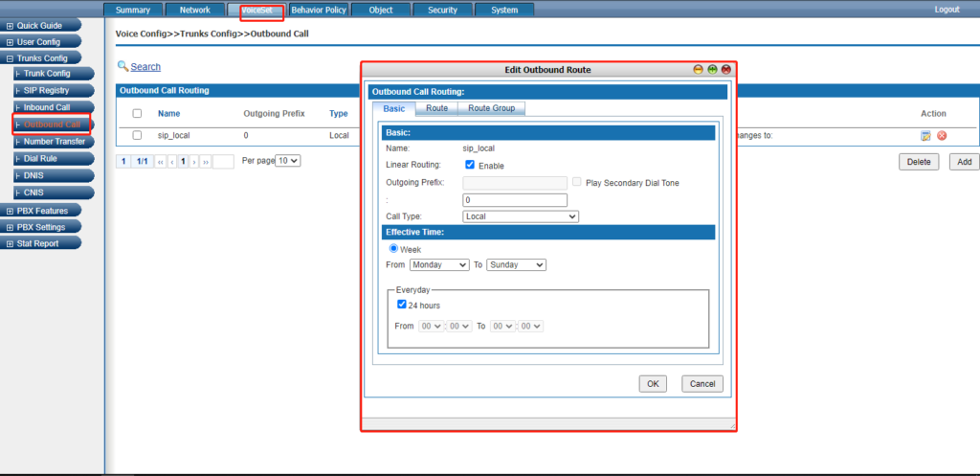Click the OK button
The height and width of the screenshot is (476, 980).
coord(653,384)
